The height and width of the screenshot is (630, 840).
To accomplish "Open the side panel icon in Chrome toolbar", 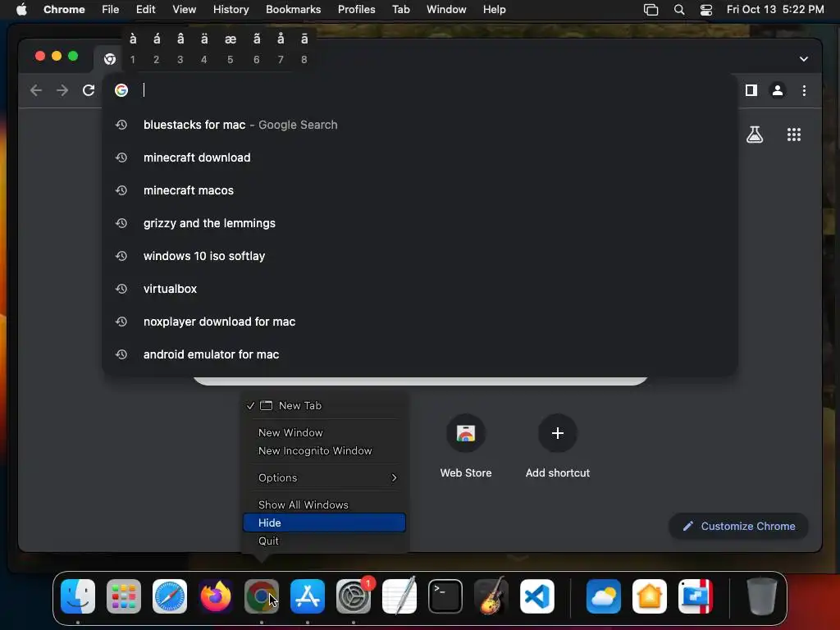I will [x=751, y=90].
